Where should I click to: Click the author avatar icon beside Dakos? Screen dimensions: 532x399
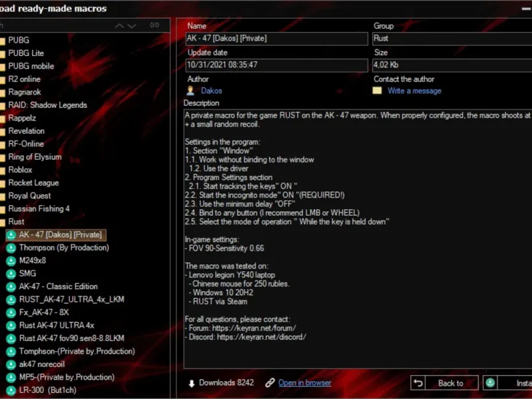coord(190,90)
